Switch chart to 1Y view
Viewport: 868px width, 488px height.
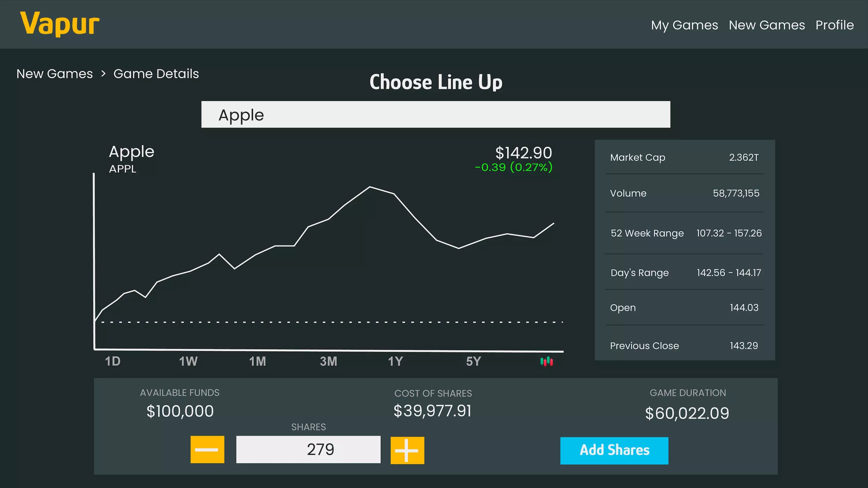point(395,361)
